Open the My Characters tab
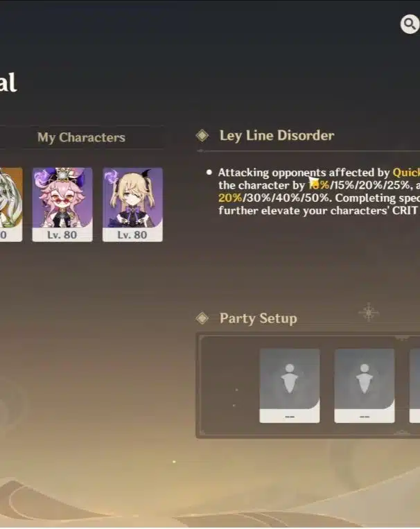This screenshot has height=529, width=420. 81,137
